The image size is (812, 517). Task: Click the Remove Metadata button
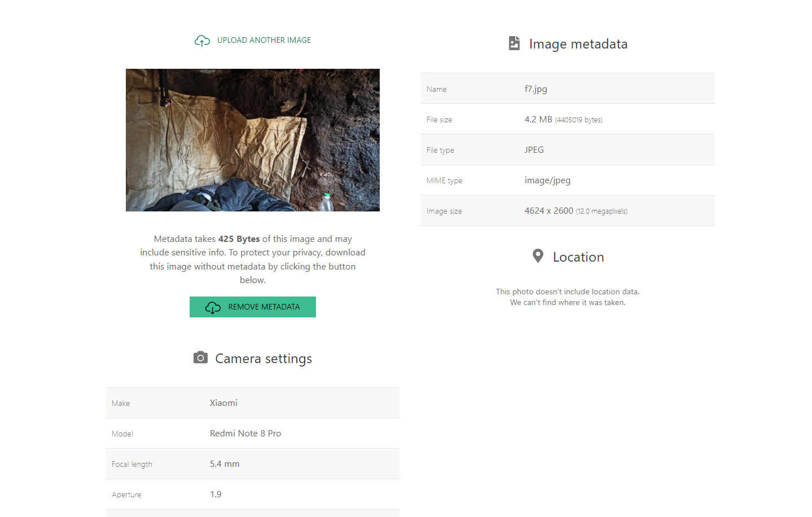point(253,307)
